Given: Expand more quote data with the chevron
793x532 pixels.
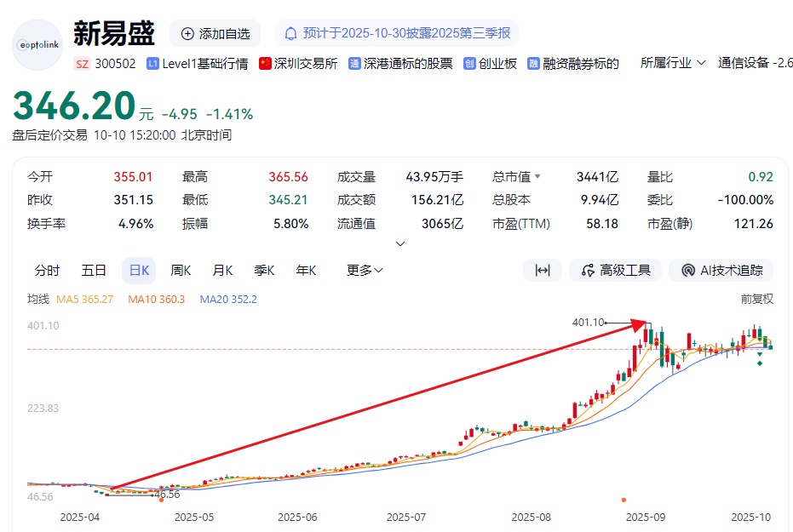Looking at the screenshot, I should pyautogui.click(x=400, y=243).
